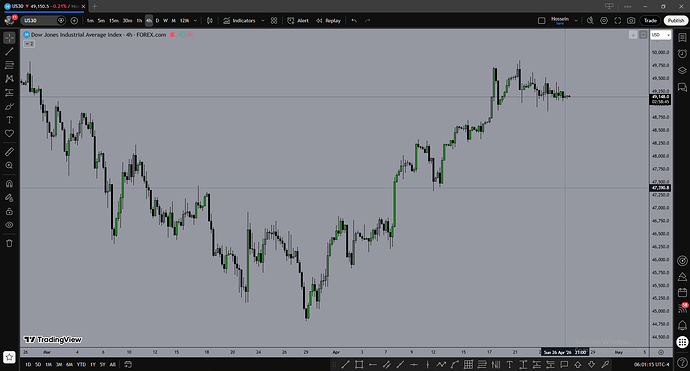Take a chart snapshot with camera icon

(x=631, y=21)
